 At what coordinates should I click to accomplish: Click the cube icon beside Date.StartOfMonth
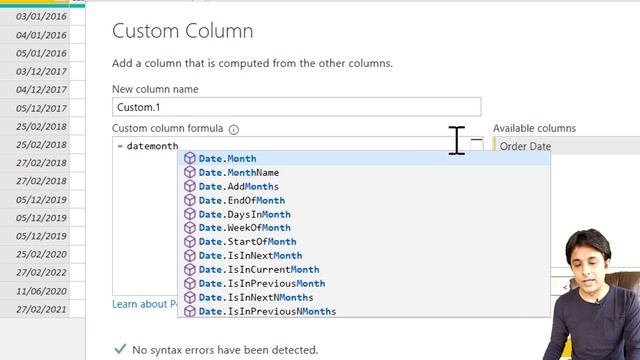click(190, 242)
